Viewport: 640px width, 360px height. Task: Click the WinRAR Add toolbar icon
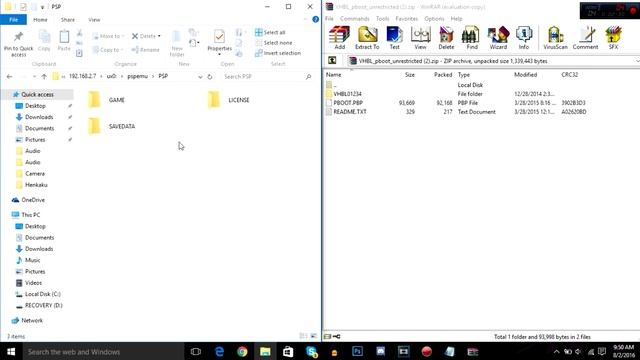(x=340, y=38)
